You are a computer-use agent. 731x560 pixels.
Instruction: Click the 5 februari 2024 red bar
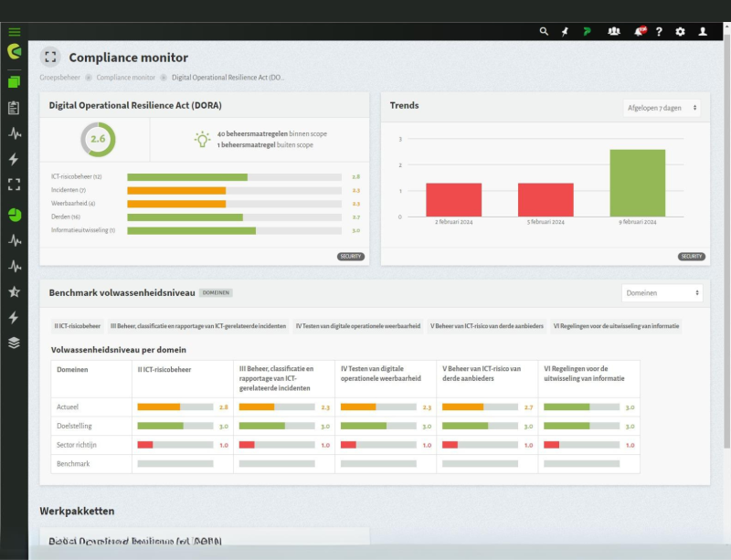pyautogui.click(x=546, y=200)
